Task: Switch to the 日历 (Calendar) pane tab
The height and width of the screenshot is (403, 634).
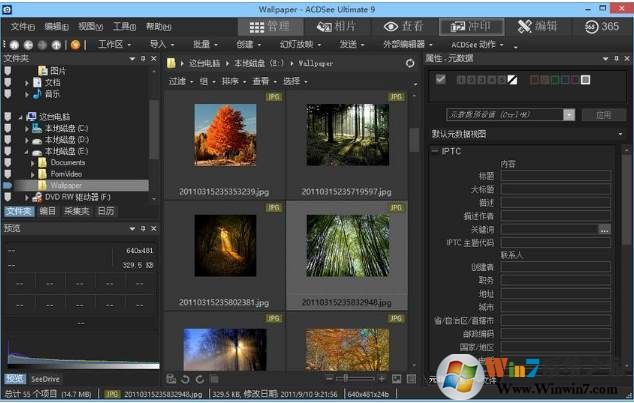Action: (x=106, y=211)
